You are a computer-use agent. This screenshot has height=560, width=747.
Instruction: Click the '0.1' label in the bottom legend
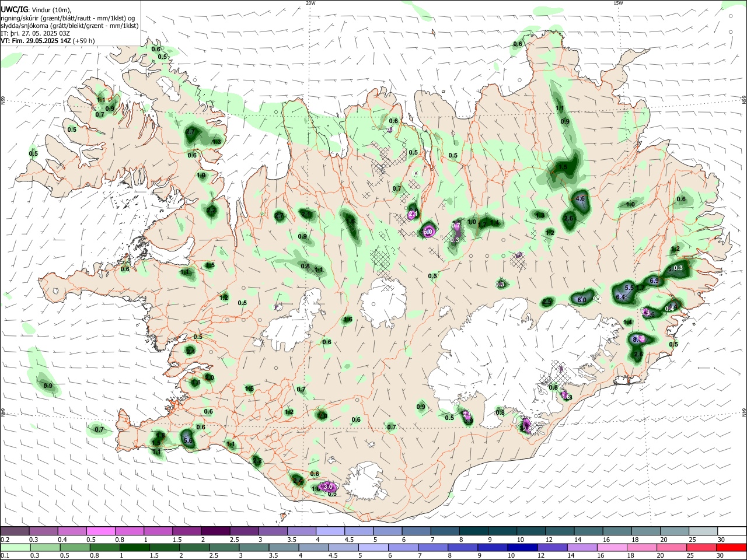[x=5, y=556]
